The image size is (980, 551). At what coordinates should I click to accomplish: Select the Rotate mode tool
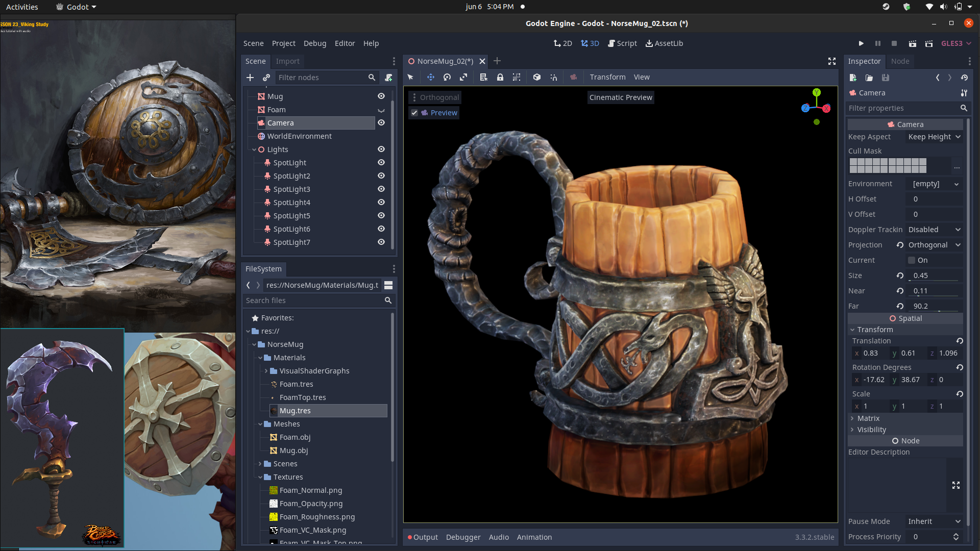447,77
